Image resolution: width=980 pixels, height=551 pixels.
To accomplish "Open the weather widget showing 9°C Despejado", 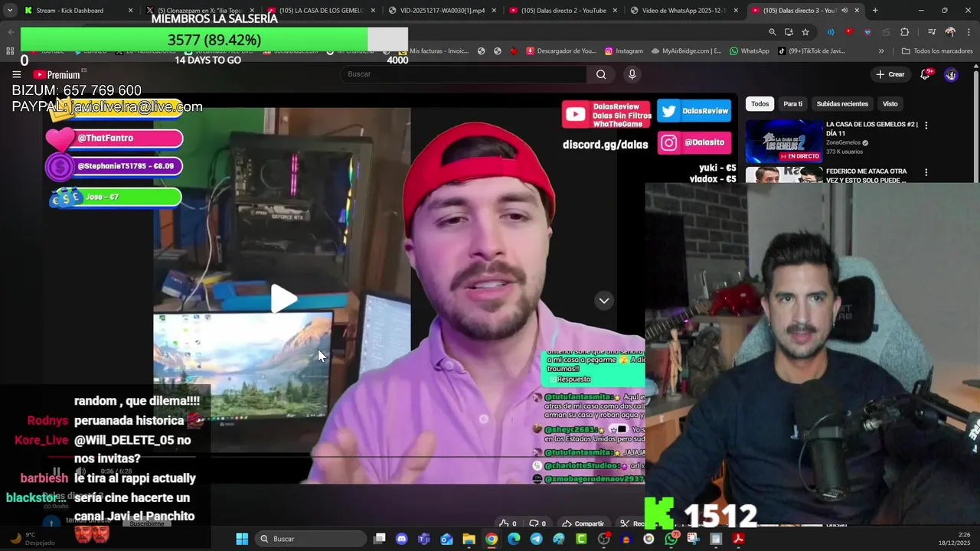I will (x=32, y=539).
